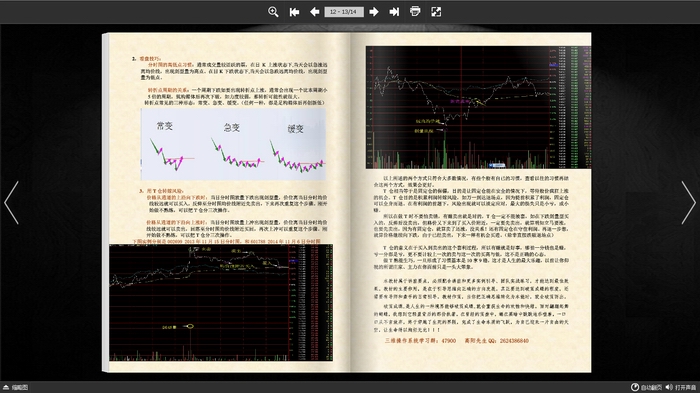Jump to the first page
This screenshot has width=700, height=393.
294,12
